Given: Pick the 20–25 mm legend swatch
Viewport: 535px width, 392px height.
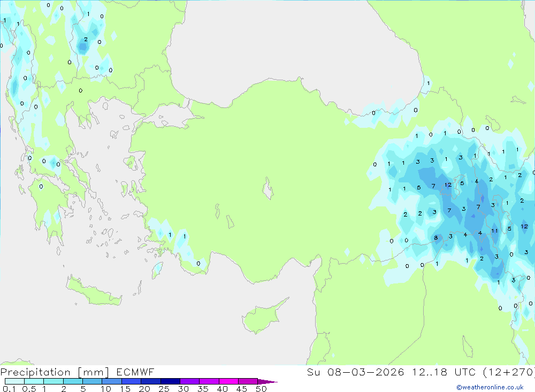Looking at the screenshot, I should [151, 381].
